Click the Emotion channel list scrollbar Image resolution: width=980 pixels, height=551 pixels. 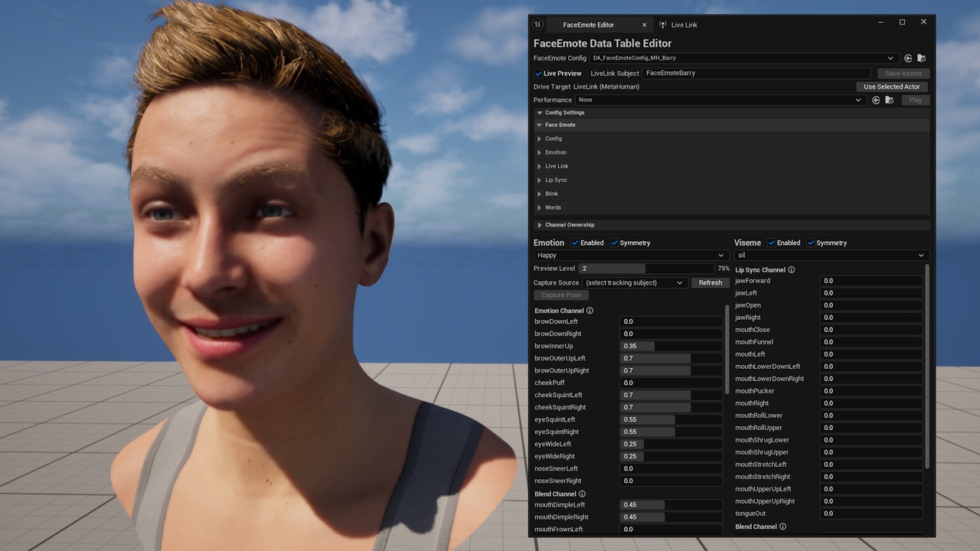tap(727, 349)
